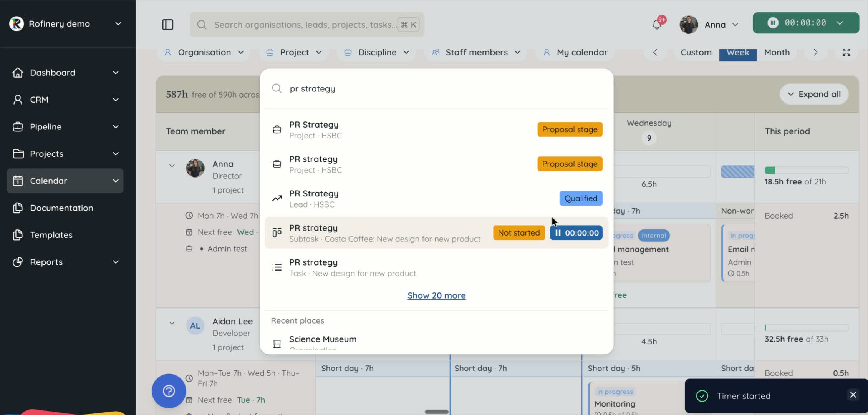Click Show 20 more link

[x=436, y=295]
